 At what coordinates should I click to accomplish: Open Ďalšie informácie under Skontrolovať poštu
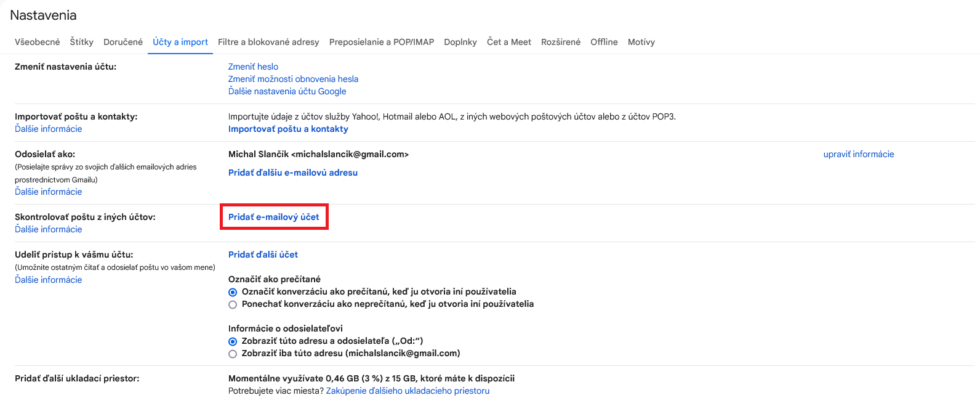(x=49, y=229)
